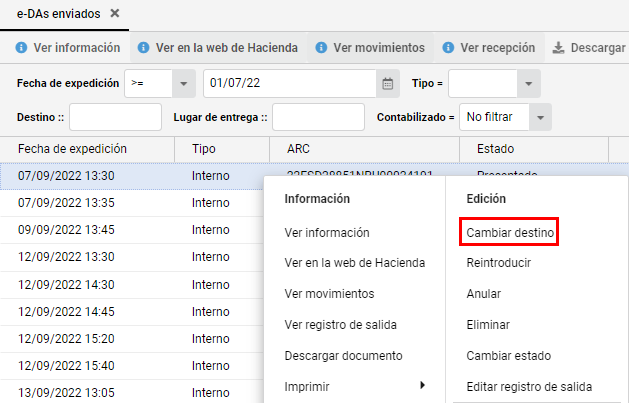This screenshot has width=629, height=403.
Task: Click Ver en la web de Hacienda toolbar button
Action: [x=218, y=48]
